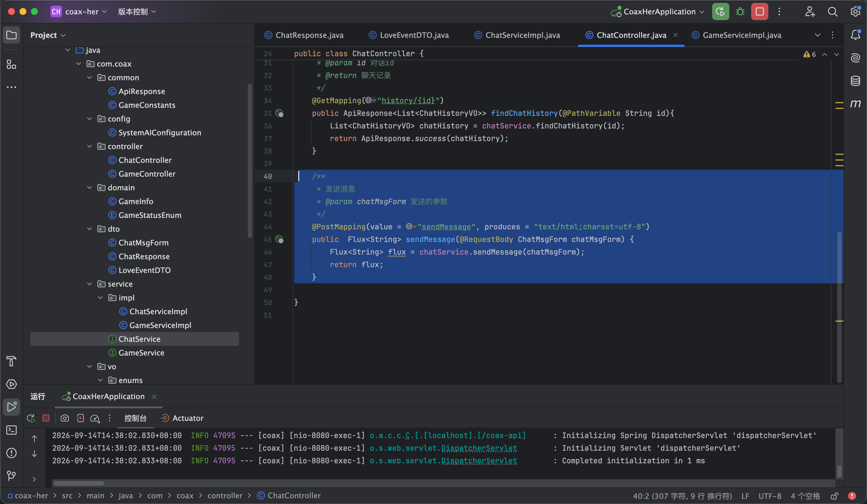The height and width of the screenshot is (504, 867).
Task: Switch to GameServiceImpl.java tab
Action: click(737, 35)
